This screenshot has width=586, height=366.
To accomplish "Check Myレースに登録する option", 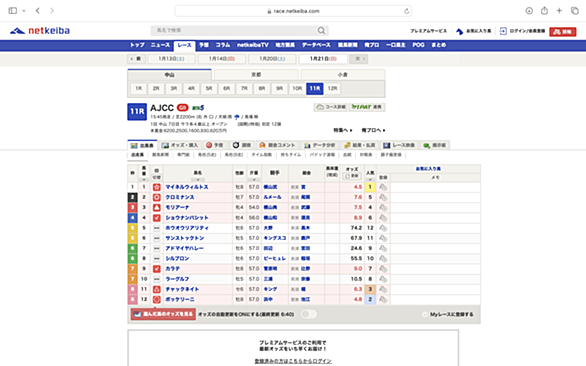I will click(x=425, y=314).
